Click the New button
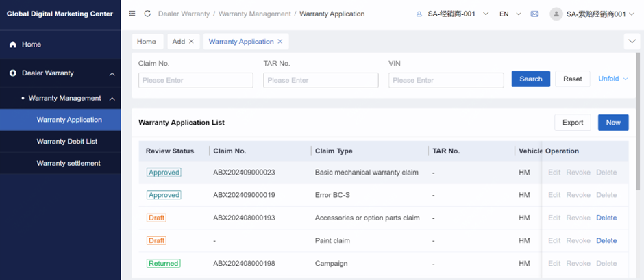 pyautogui.click(x=613, y=123)
